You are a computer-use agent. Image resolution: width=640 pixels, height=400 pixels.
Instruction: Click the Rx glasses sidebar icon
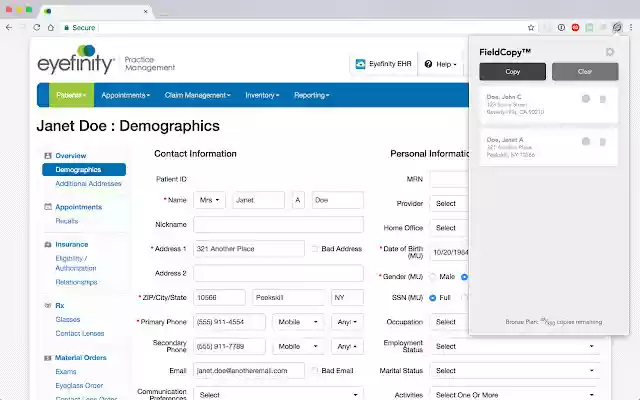[48, 305]
